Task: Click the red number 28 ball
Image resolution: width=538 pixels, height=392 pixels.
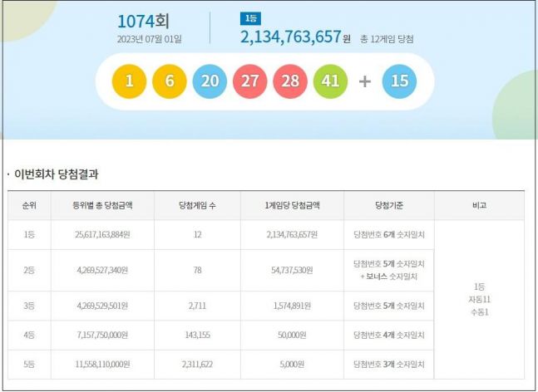Action: [290, 81]
